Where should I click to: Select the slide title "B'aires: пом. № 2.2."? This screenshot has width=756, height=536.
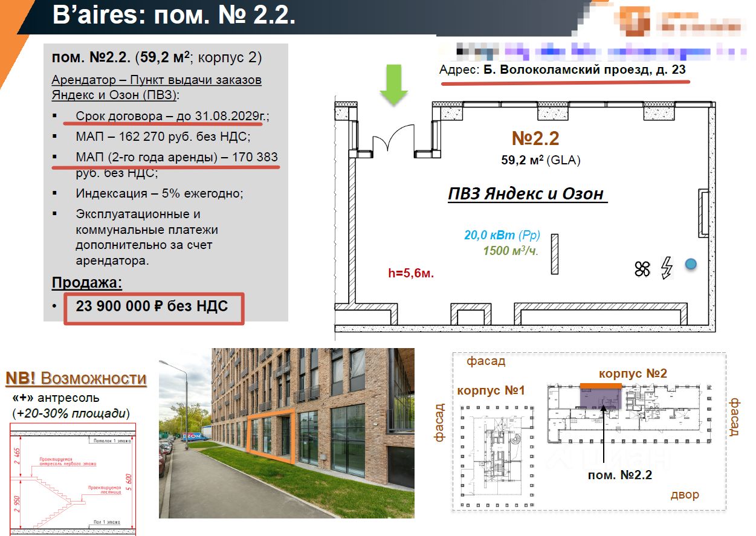[x=174, y=16]
